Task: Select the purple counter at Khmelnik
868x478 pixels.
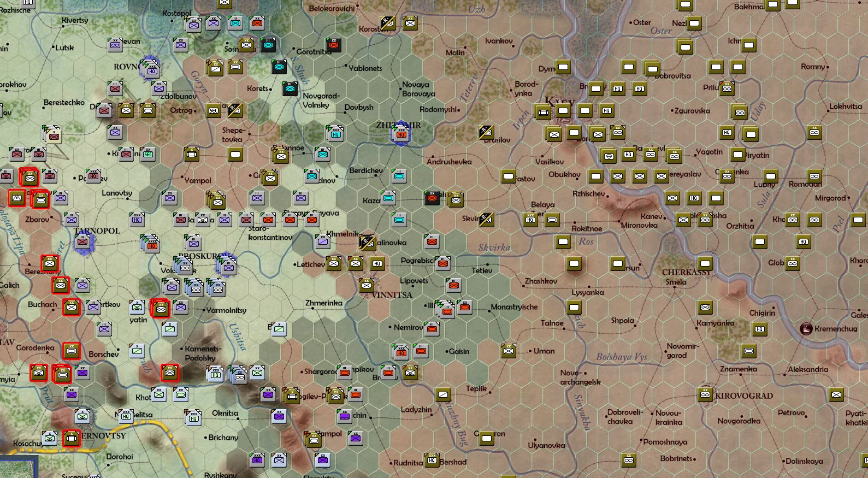Action: coord(323,241)
